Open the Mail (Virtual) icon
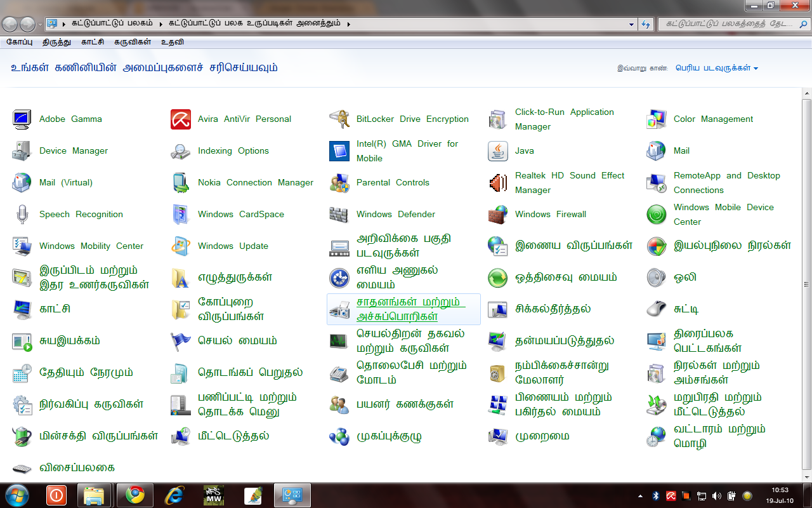812x508 pixels. [22, 183]
